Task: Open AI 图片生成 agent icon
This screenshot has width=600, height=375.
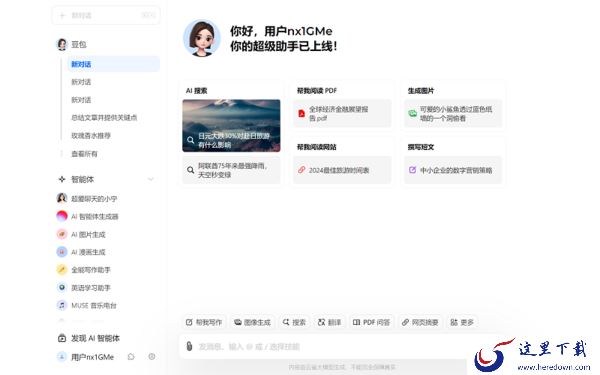Action: click(x=62, y=234)
